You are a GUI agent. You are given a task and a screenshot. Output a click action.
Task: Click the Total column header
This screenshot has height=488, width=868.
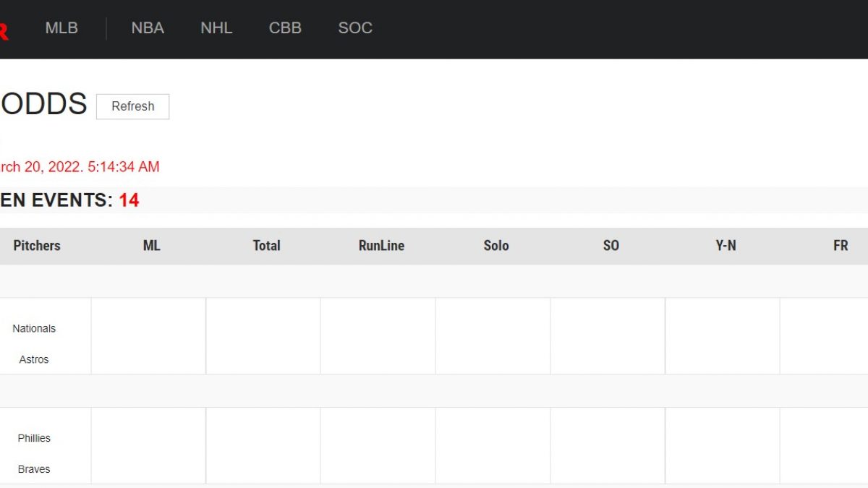(266, 246)
